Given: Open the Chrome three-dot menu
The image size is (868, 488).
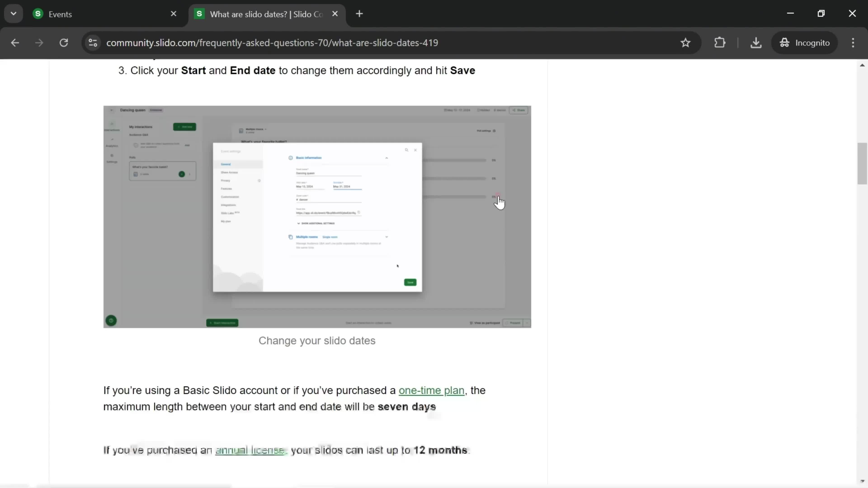Looking at the screenshot, I should coord(853,43).
